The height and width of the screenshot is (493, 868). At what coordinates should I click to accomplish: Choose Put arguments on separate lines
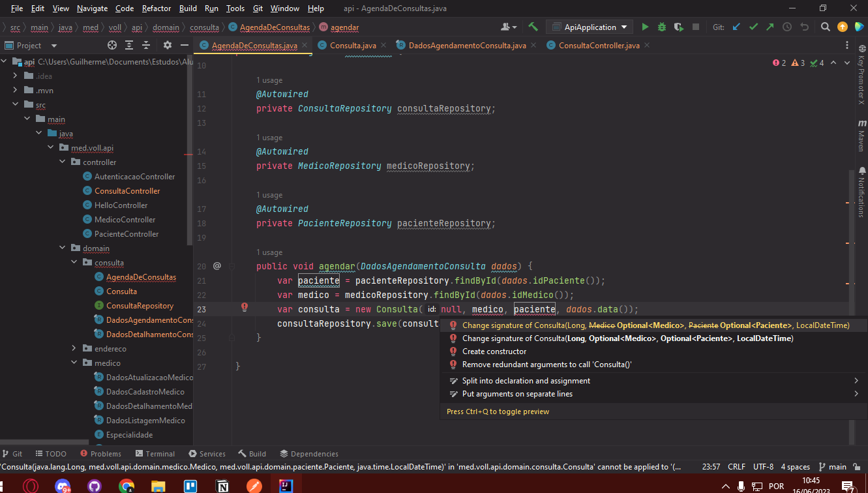point(517,394)
